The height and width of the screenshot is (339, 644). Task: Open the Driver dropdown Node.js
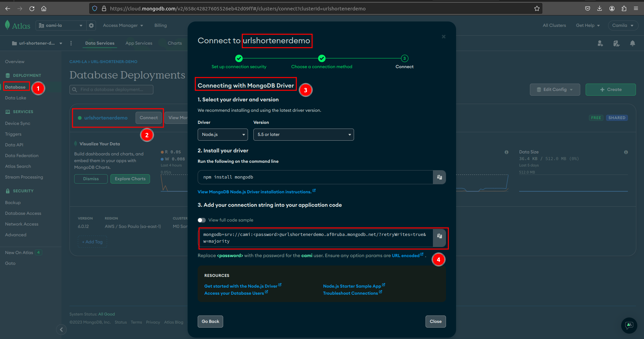pyautogui.click(x=223, y=135)
